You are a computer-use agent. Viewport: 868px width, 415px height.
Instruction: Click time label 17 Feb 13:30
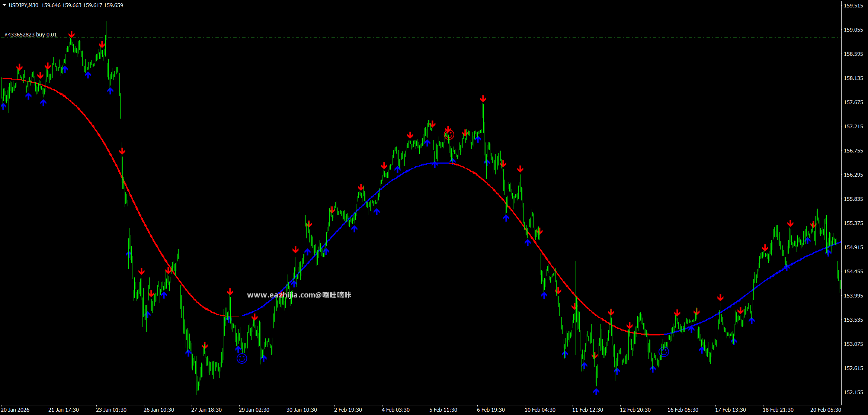point(731,410)
